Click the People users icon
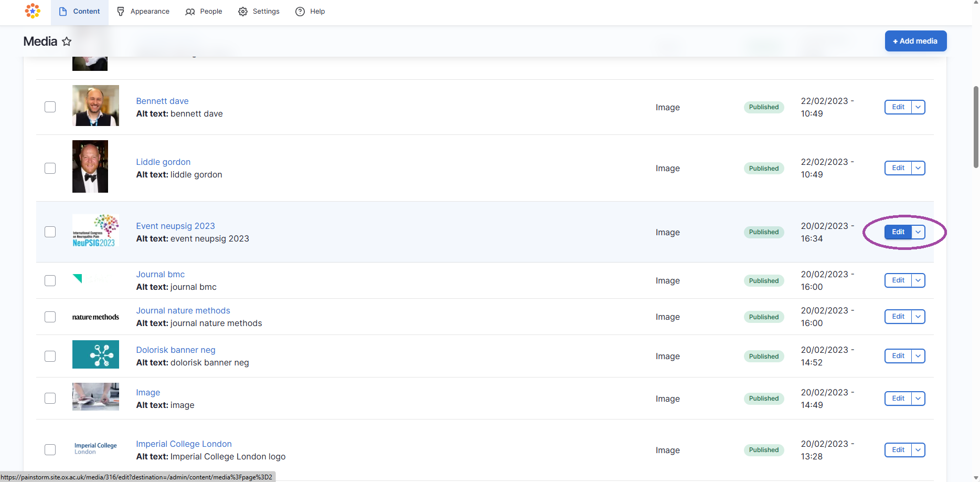Image resolution: width=980 pixels, height=482 pixels. click(x=190, y=12)
